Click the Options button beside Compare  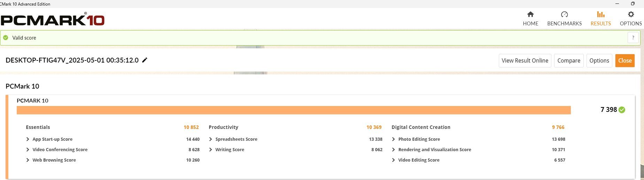coord(599,60)
